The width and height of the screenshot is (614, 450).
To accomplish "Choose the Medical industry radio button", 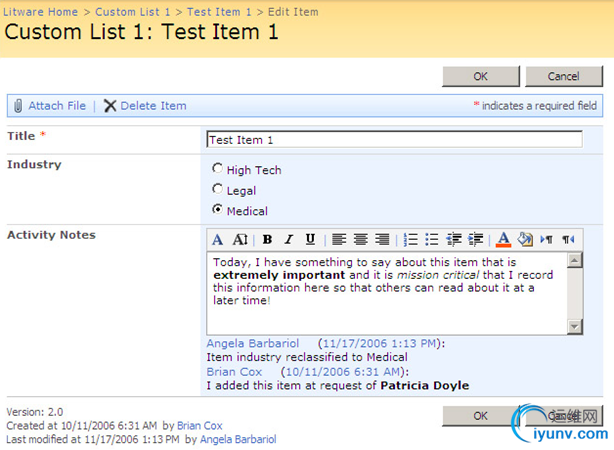I will coord(217,209).
